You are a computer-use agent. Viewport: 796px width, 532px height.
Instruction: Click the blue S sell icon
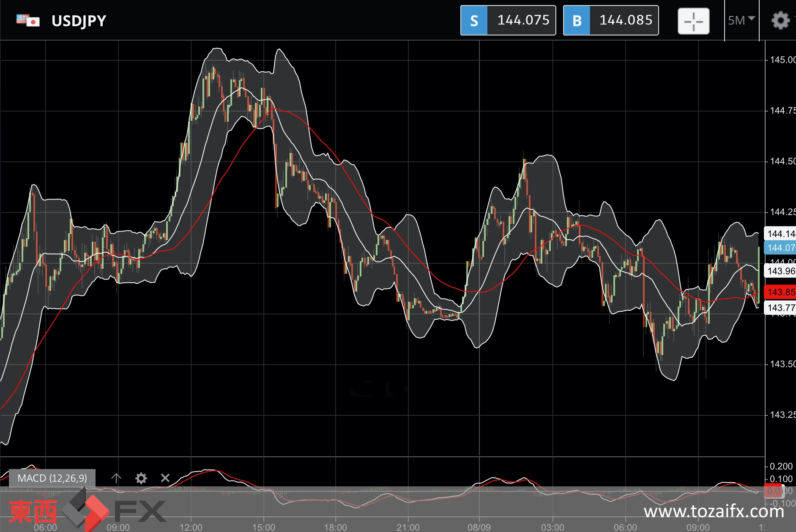pos(474,20)
